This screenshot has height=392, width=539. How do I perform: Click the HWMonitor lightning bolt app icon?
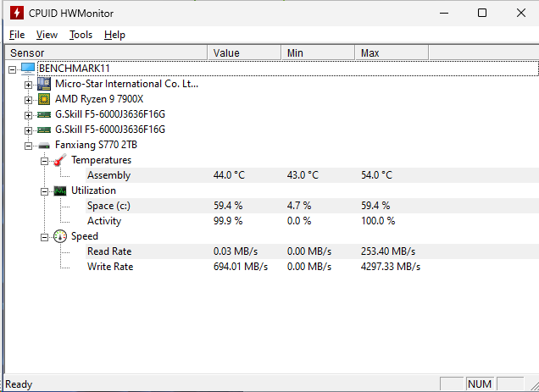point(16,13)
